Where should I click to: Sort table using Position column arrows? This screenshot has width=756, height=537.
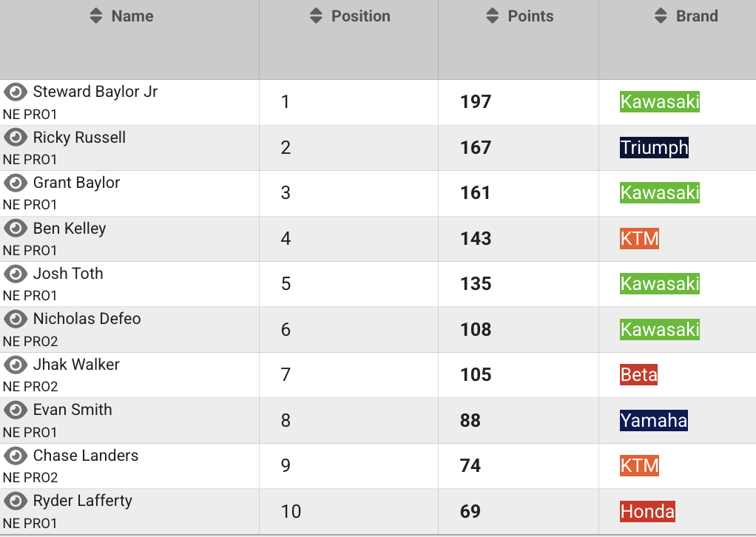coord(316,16)
